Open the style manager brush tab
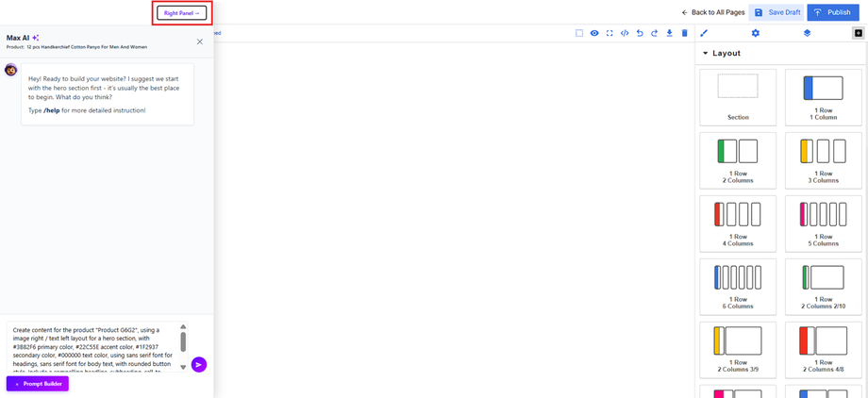Viewport: 868px width, 398px height. pyautogui.click(x=704, y=33)
